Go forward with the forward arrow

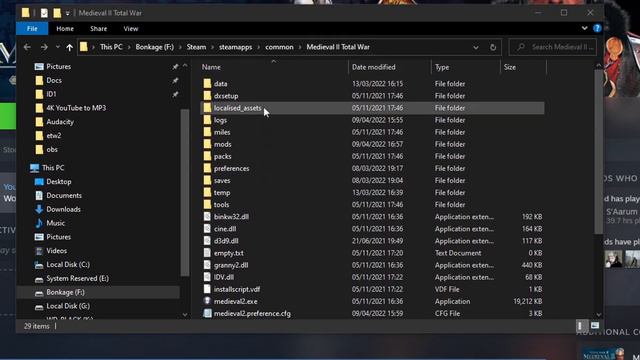pyautogui.click(x=44, y=47)
